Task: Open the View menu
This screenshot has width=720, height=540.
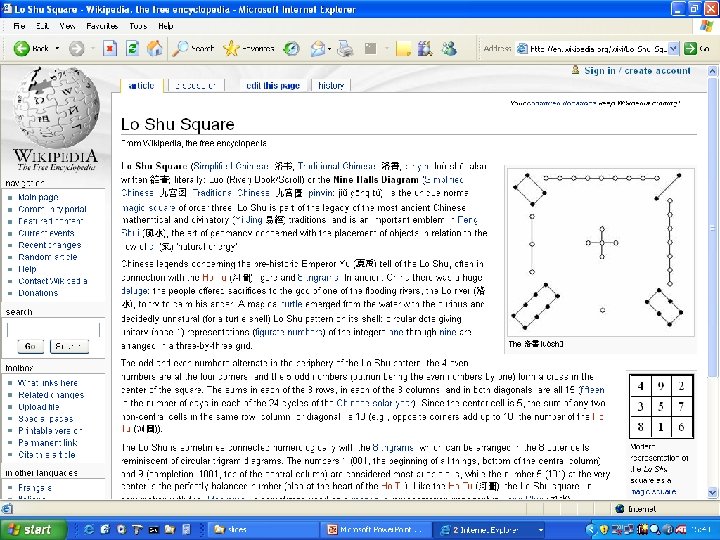Action: [67, 26]
